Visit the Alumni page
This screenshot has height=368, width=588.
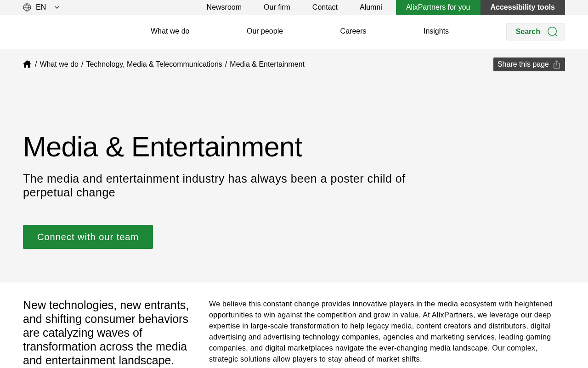(371, 7)
